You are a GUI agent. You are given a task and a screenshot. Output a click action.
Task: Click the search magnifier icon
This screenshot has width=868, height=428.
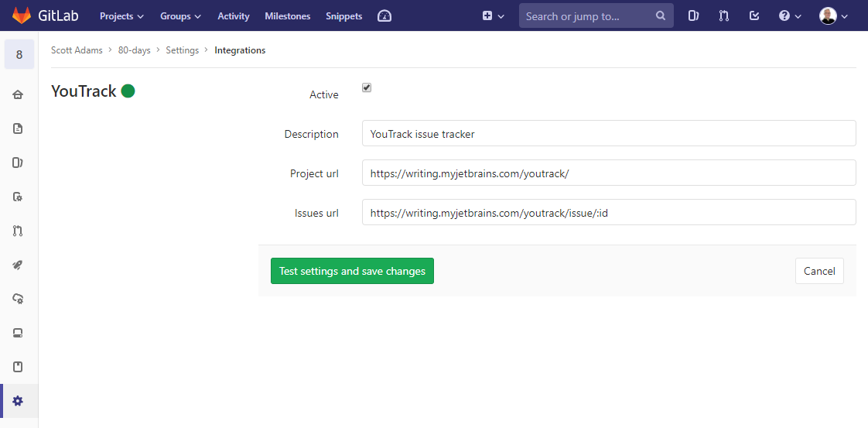(661, 15)
